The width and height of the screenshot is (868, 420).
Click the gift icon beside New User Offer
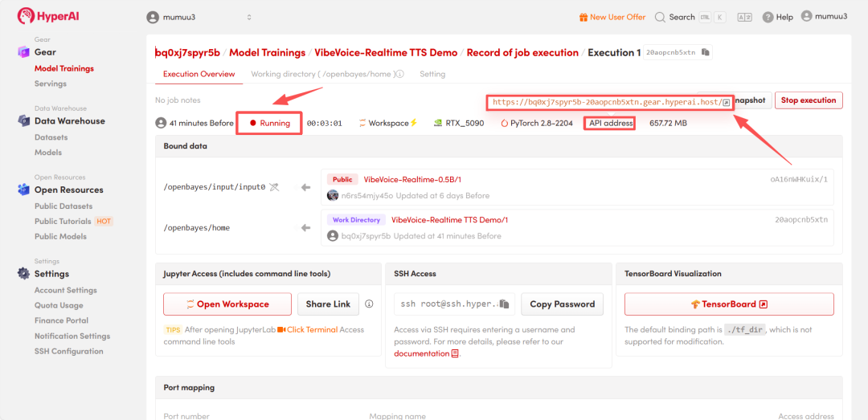tap(583, 17)
